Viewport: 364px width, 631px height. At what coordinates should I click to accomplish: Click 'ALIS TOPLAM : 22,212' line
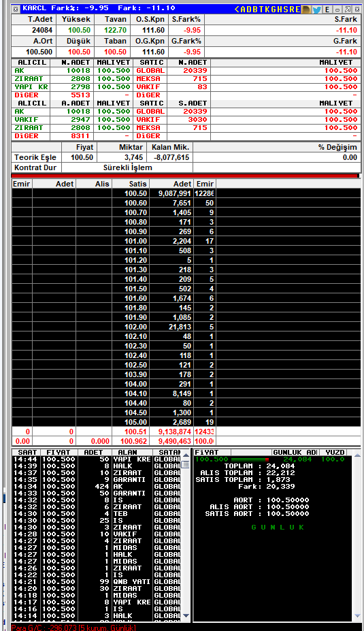click(248, 473)
